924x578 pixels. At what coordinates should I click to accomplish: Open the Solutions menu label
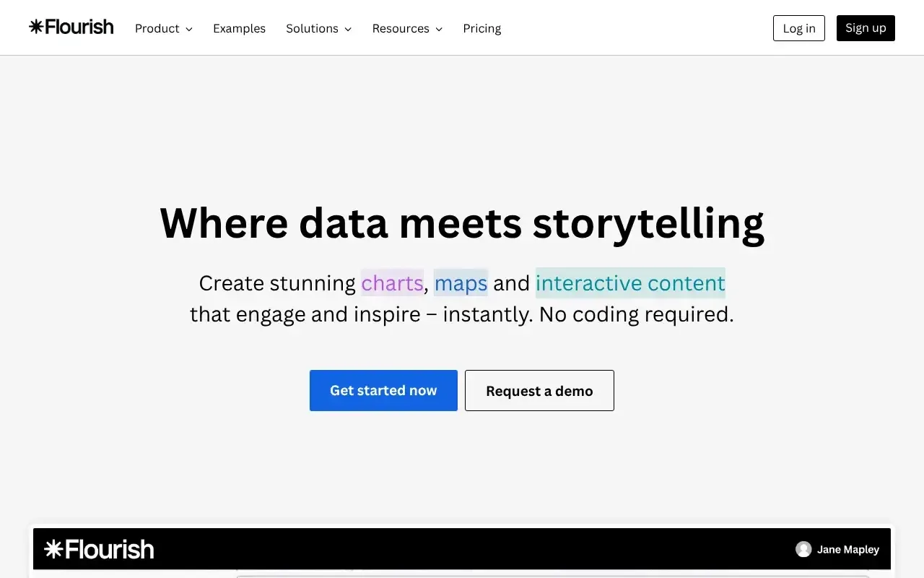click(312, 29)
